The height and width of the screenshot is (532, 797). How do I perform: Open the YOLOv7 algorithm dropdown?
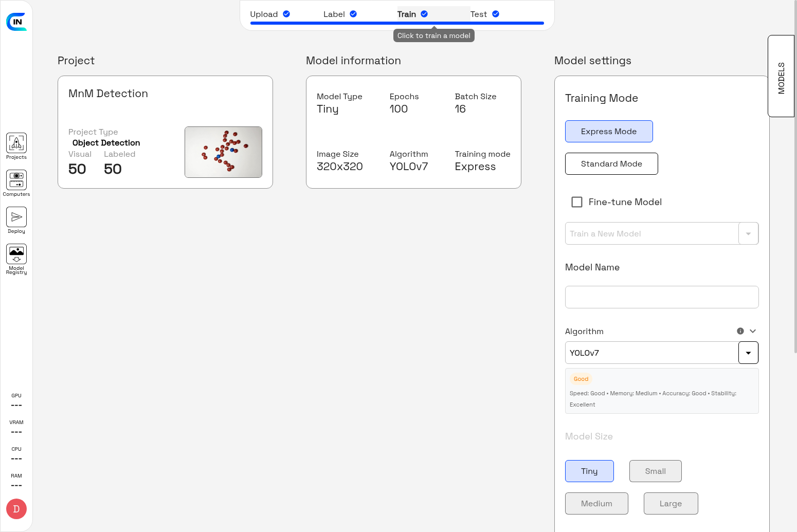coord(748,353)
